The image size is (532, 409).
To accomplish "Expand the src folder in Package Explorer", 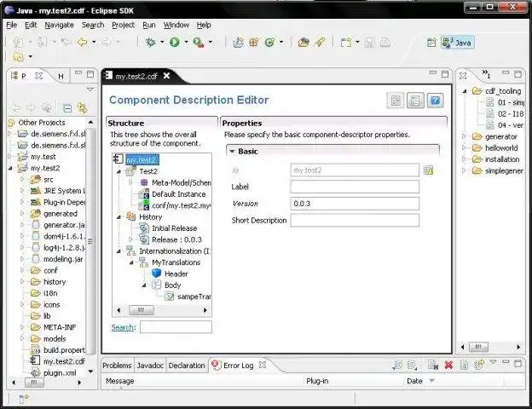I will pyautogui.click(x=22, y=180).
